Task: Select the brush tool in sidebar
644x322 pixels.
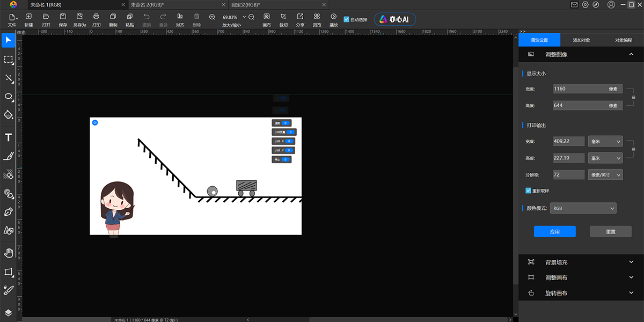Action: click(8, 156)
